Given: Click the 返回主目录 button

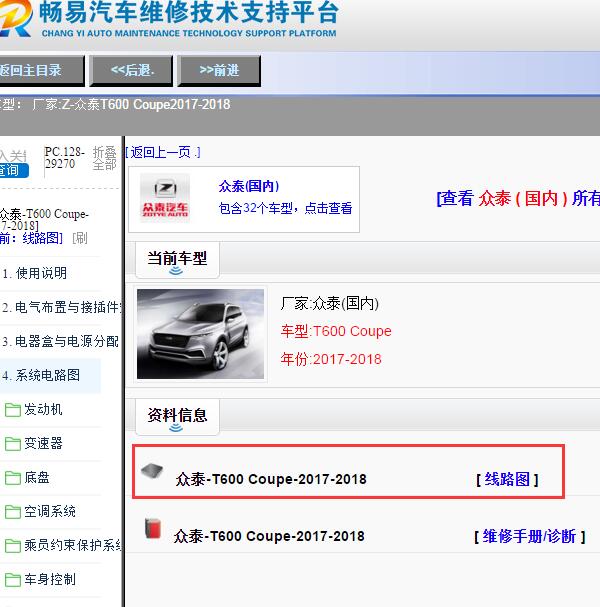Looking at the screenshot, I should pos(41,71).
